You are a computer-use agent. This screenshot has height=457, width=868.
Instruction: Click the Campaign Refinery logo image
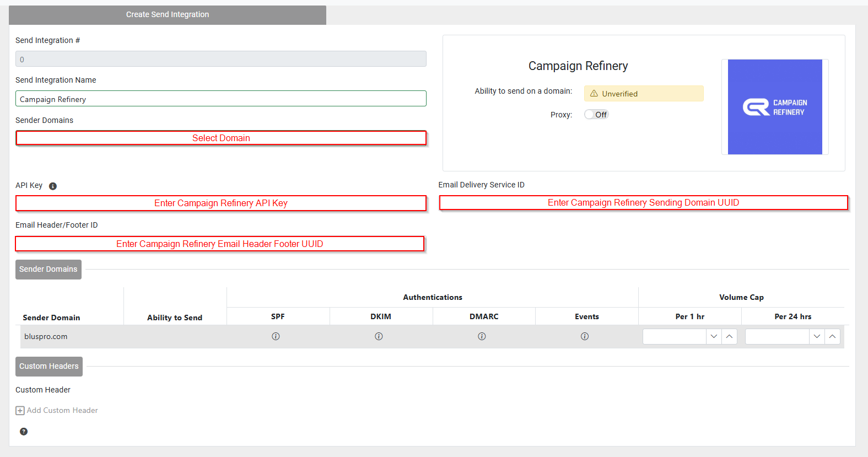(775, 107)
